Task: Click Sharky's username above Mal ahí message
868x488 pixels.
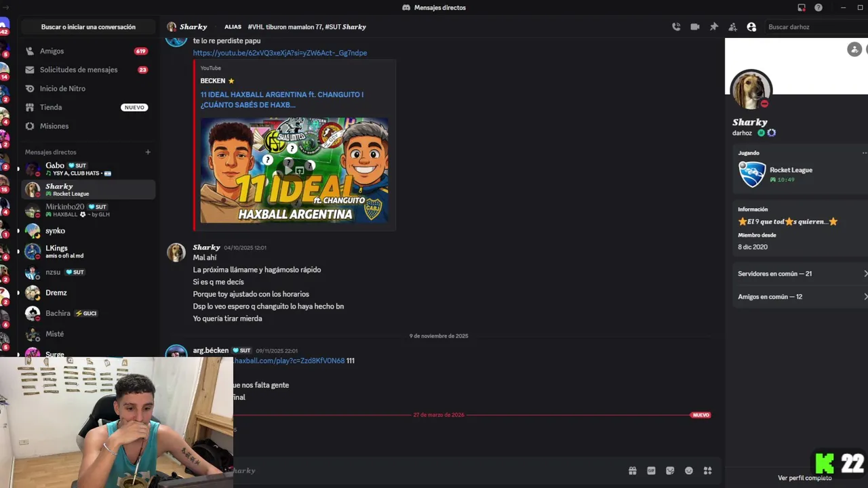Action: [206, 247]
